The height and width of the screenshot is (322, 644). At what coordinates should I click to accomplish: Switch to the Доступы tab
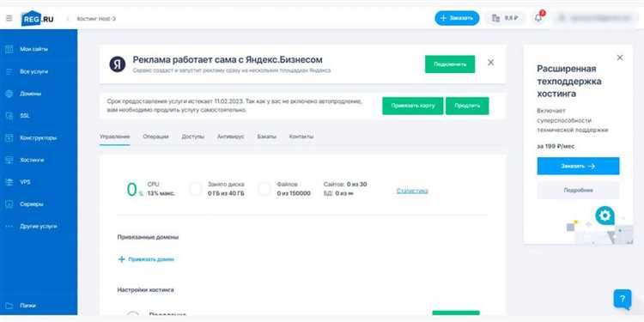192,137
